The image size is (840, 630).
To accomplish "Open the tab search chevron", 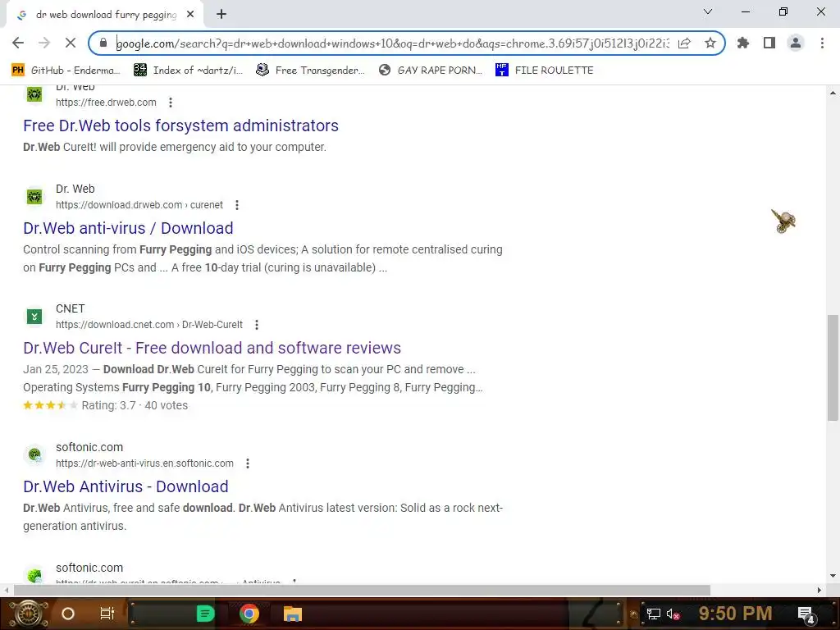I will pos(708,11).
